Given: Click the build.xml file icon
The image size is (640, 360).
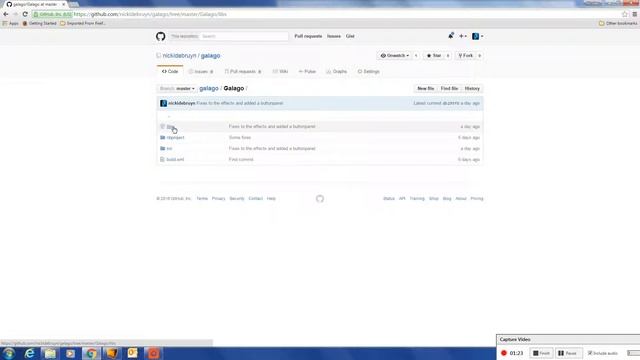Looking at the screenshot, I should coord(162,160).
